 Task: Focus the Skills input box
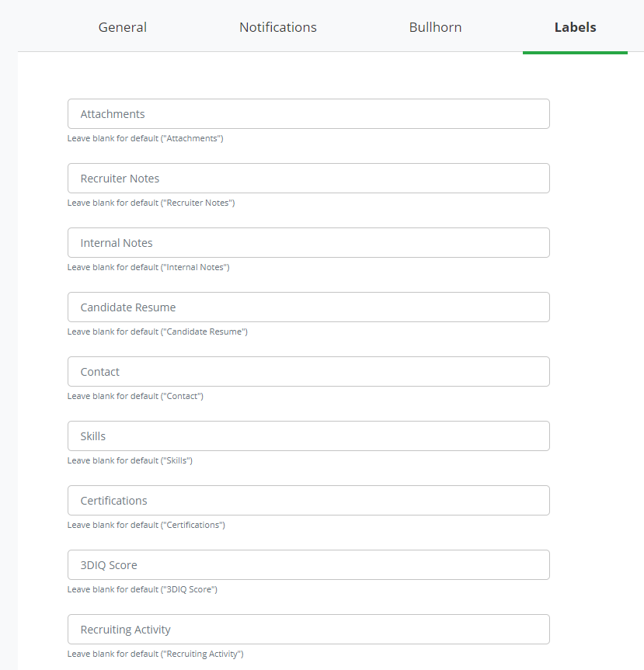pyautogui.click(x=308, y=436)
